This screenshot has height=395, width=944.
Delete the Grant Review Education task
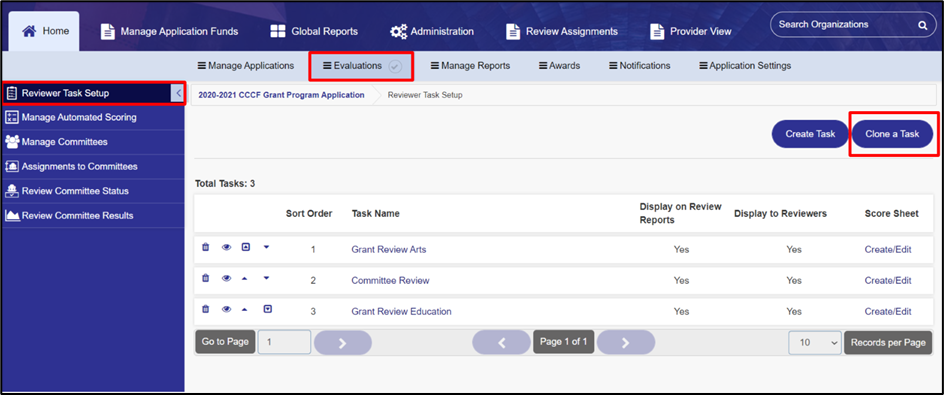[x=205, y=309]
